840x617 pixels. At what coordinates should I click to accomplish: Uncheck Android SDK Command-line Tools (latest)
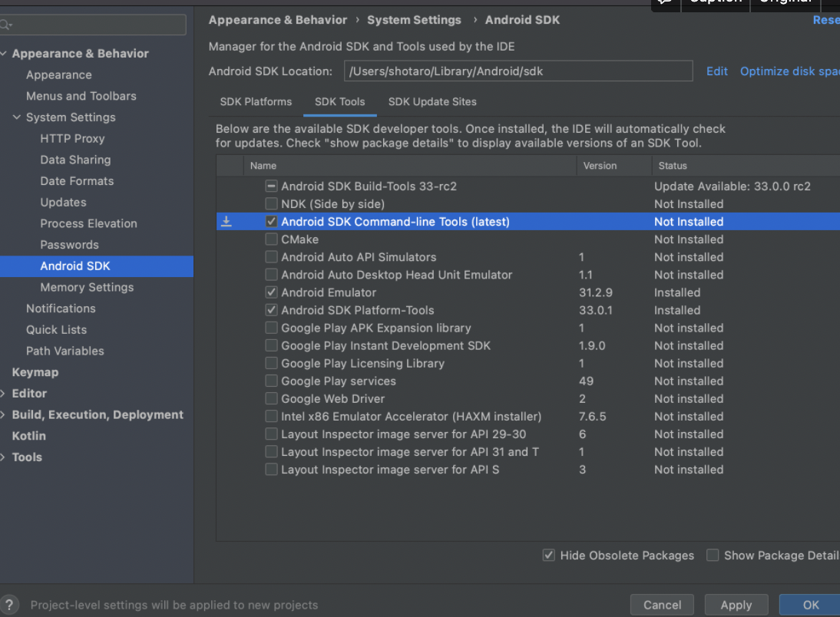tap(271, 221)
